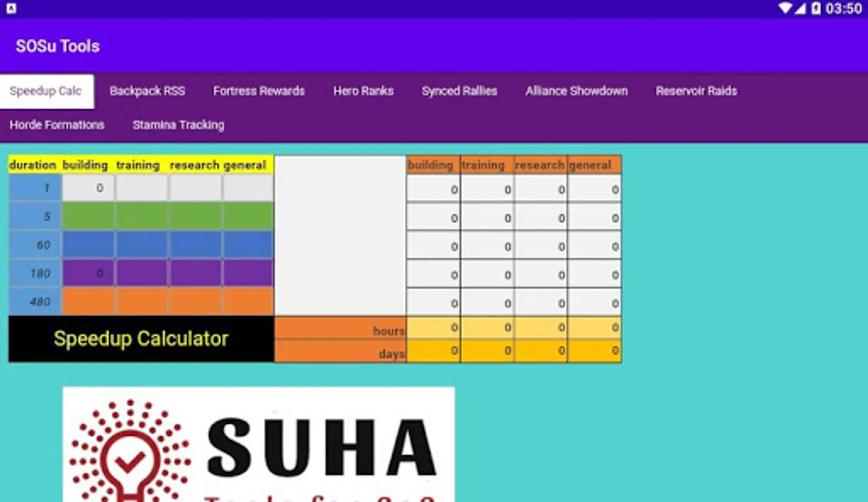The height and width of the screenshot is (502, 868).
Task: Select the Hero Ranks tab
Action: [x=363, y=91]
